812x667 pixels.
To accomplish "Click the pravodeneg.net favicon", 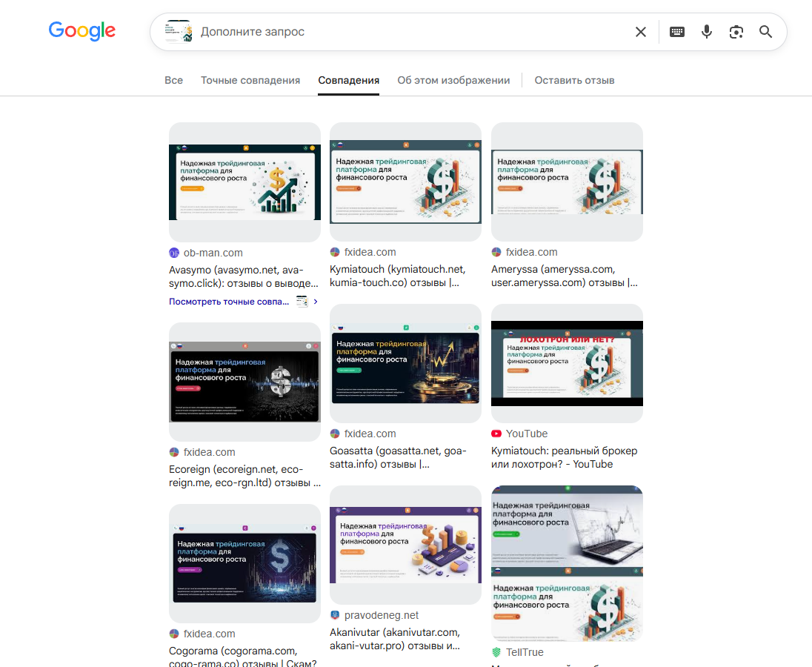I will click(335, 615).
